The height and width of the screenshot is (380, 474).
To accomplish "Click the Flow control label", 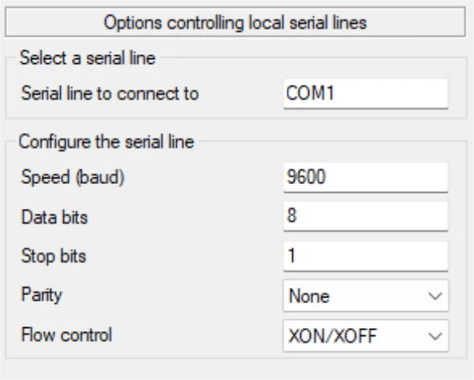I will (67, 335).
